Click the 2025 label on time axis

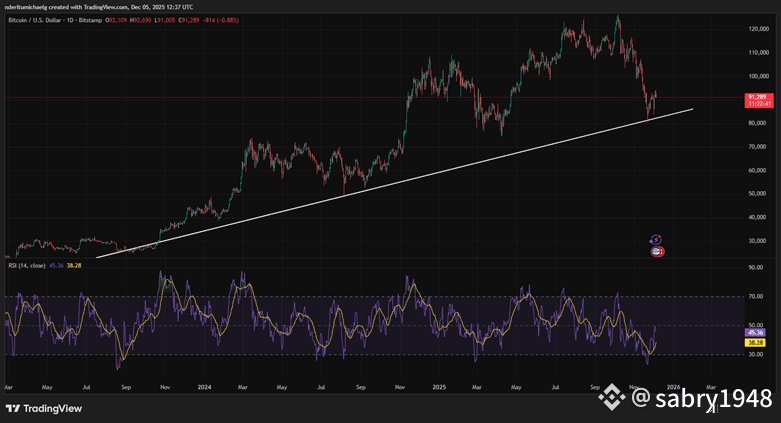point(438,385)
